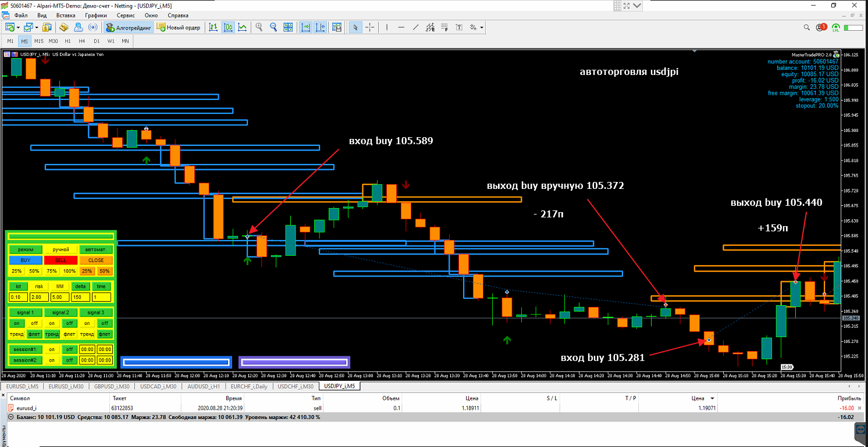
Task: Select the eurusd_i position row symbol
Action: (27, 408)
